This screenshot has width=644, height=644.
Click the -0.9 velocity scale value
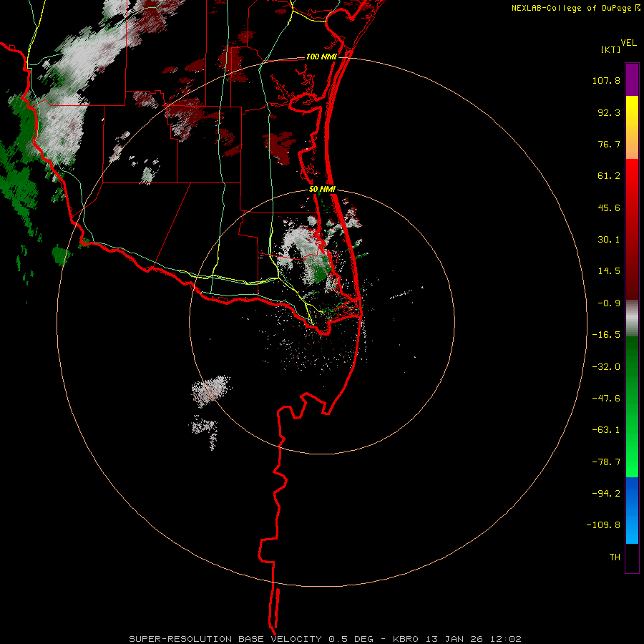pyautogui.click(x=609, y=303)
